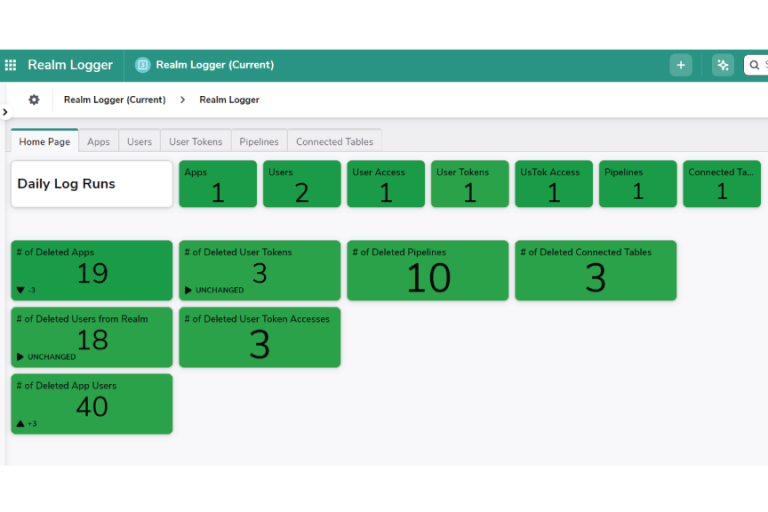The image size is (768, 512).
Task: Click the plus icon in header
Action: click(x=681, y=65)
